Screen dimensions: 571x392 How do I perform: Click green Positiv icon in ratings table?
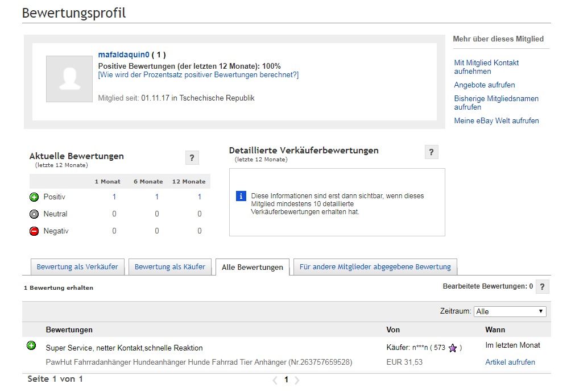click(34, 197)
